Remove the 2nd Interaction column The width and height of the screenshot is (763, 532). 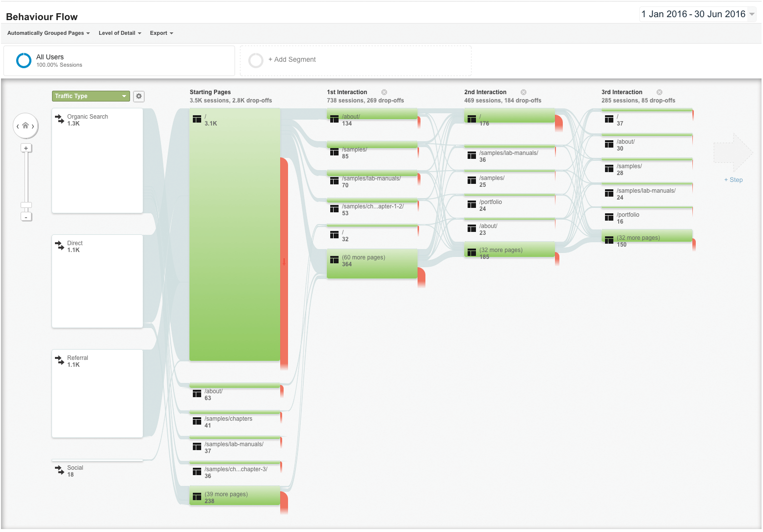524,92
